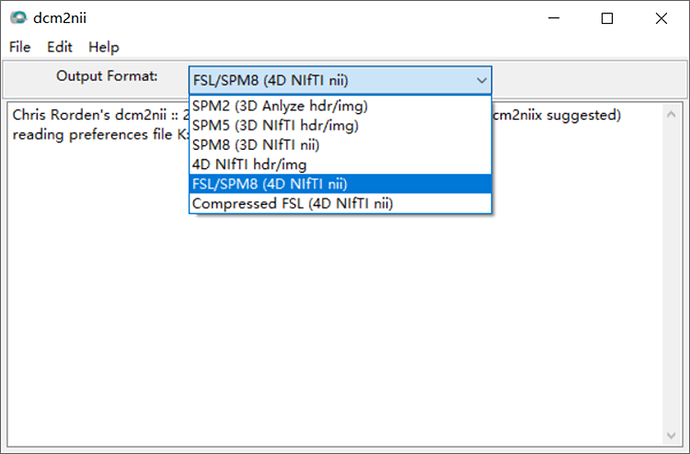The image size is (690, 454).
Task: Maximize the dcm2nii window
Action: [607, 18]
